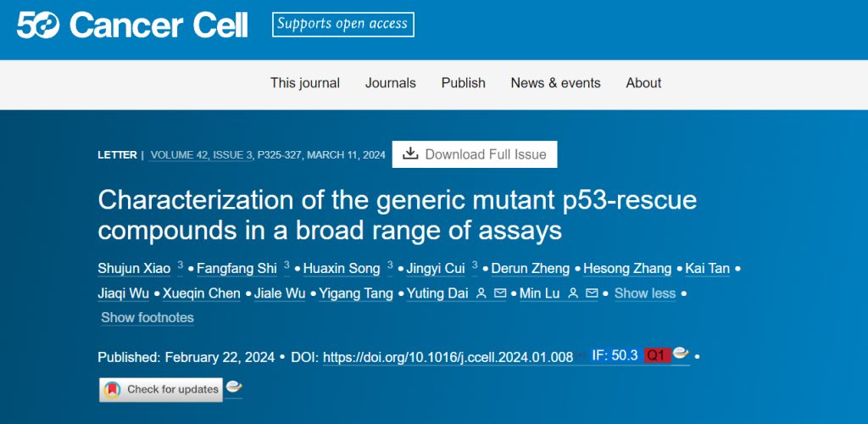Viewport: 868px width, 424px height.
Task: Open the Publish menu
Action: pos(464,83)
